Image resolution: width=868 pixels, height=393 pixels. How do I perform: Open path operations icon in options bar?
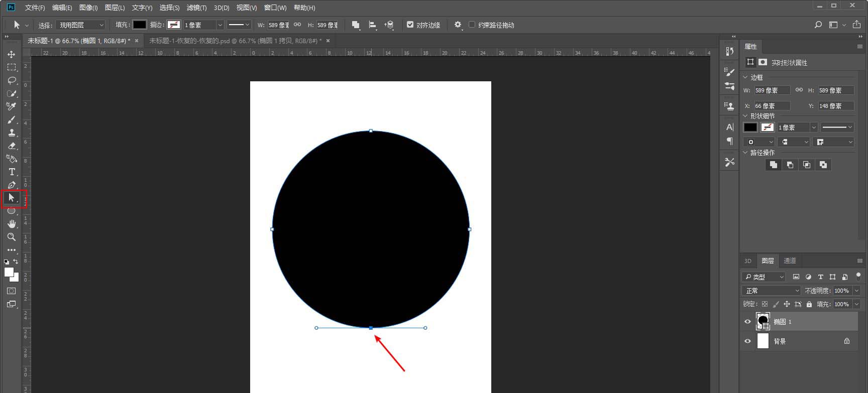point(356,25)
